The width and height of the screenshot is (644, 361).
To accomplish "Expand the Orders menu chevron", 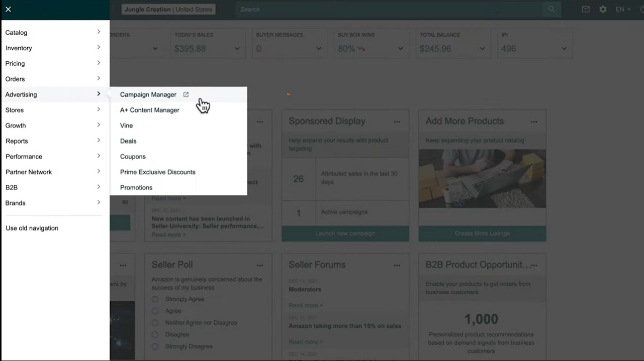I will point(99,78).
